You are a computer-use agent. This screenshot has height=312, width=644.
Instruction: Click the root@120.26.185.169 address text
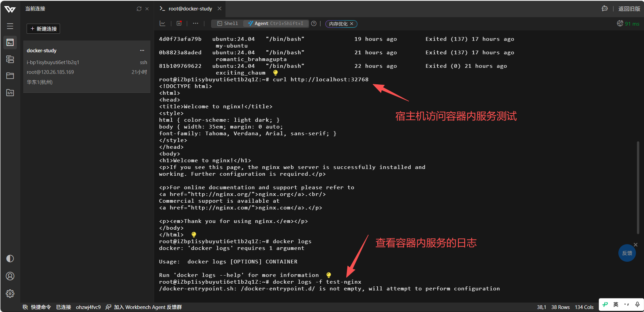pyautogui.click(x=50, y=72)
